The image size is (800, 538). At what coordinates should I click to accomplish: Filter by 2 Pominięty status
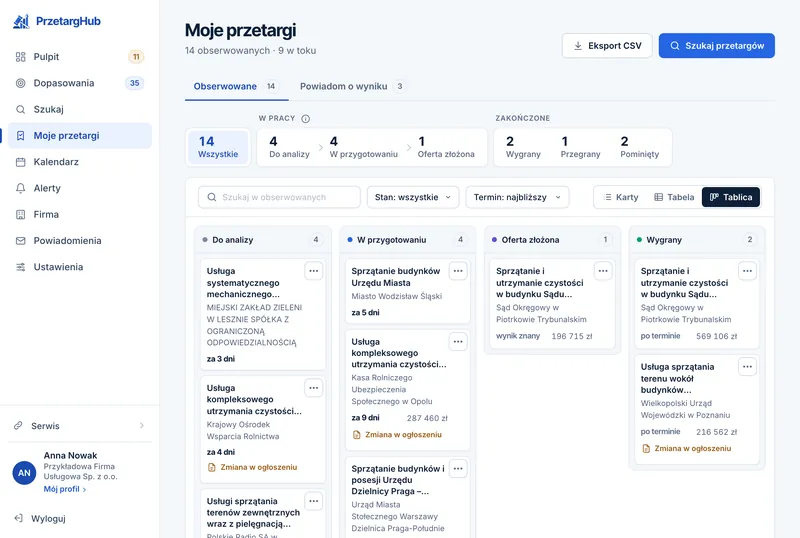(x=639, y=147)
